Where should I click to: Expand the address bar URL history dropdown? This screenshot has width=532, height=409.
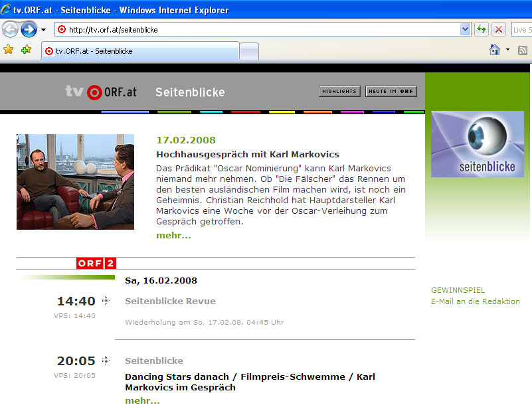pos(465,29)
